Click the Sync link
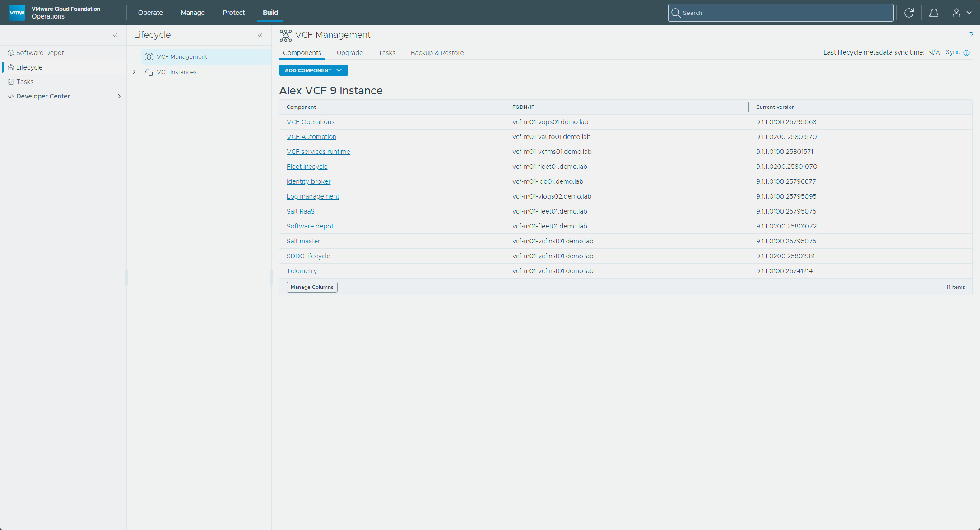980x530 pixels. pos(953,52)
